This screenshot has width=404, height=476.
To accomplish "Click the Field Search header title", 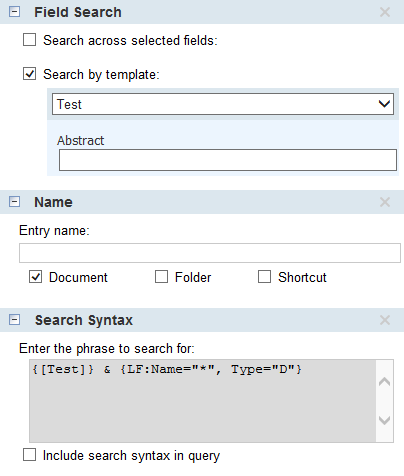I will (78, 12).
